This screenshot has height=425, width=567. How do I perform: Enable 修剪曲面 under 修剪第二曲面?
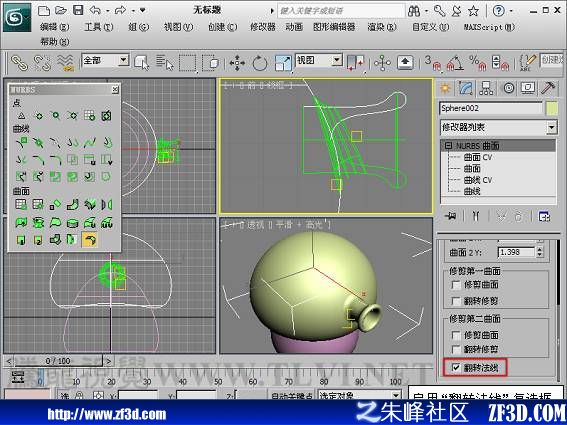click(456, 335)
